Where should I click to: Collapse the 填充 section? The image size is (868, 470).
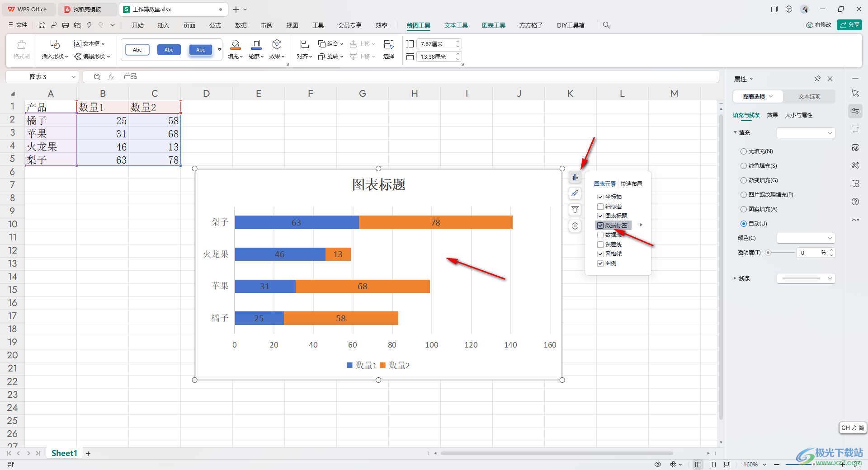click(x=735, y=133)
